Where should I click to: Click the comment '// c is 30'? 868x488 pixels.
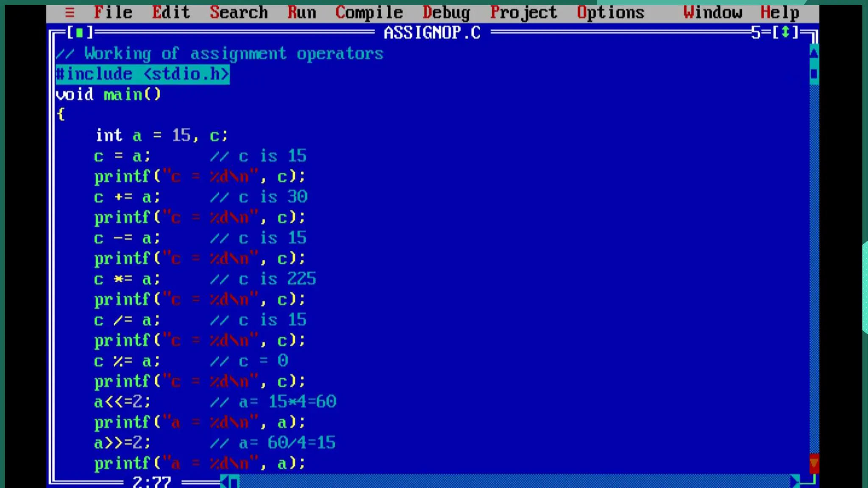click(259, 197)
